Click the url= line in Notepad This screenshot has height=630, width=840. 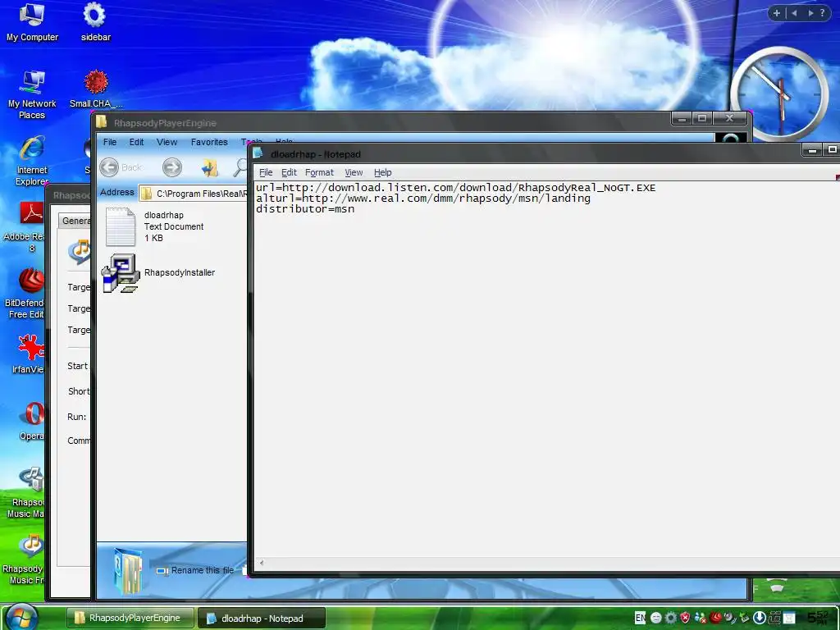click(x=455, y=188)
